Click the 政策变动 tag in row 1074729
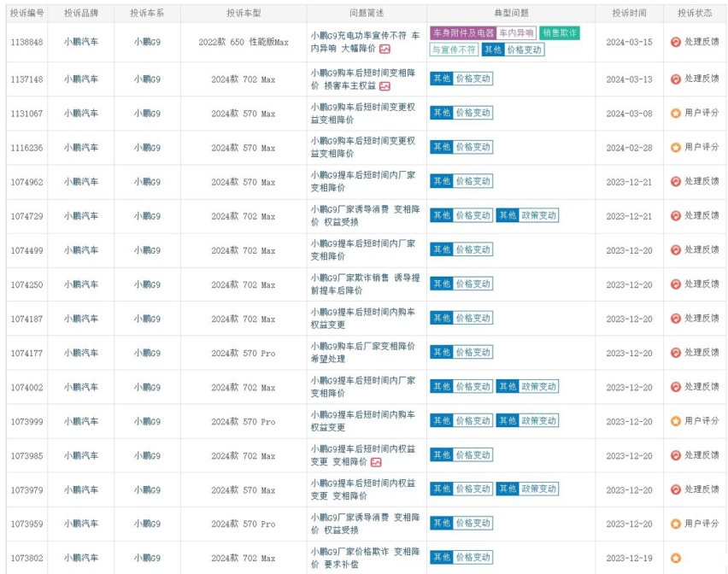This screenshot has width=728, height=574. [538, 215]
